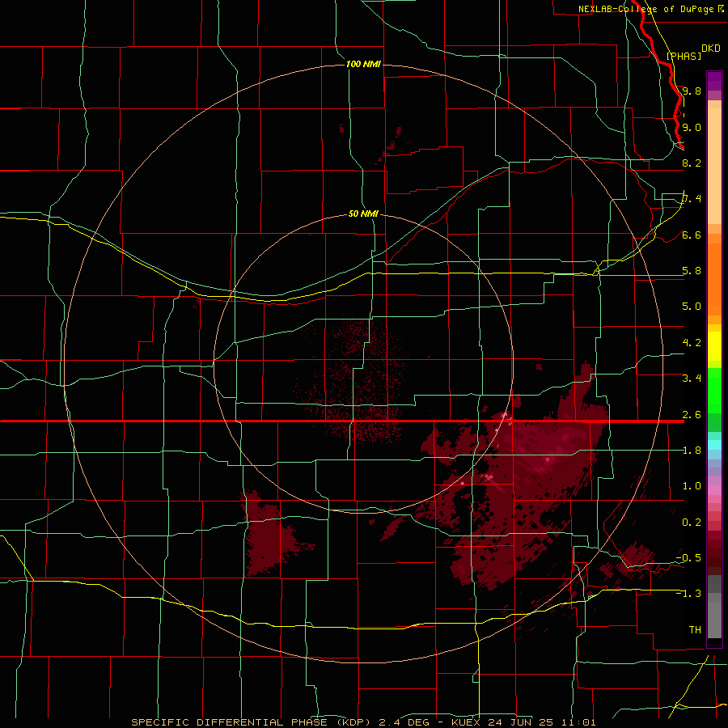Click the "50 NMI" range ring label
Viewport: 728px width, 728px height.
pyautogui.click(x=363, y=214)
